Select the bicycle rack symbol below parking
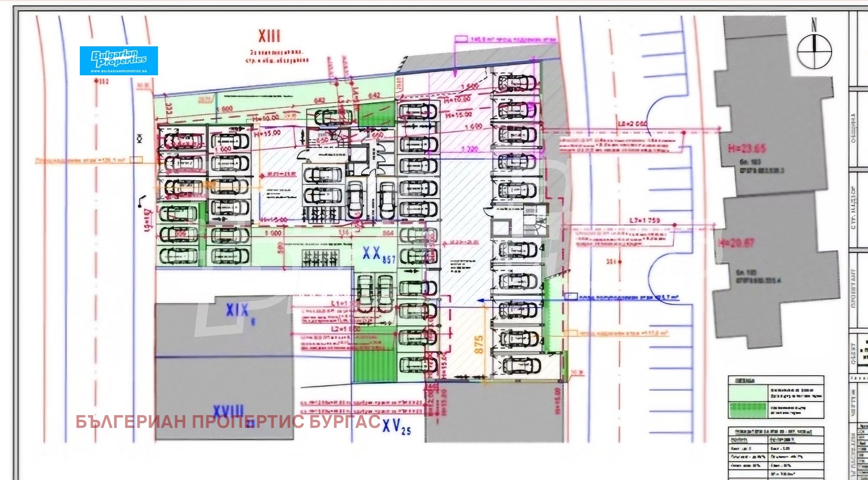 tap(317, 256)
